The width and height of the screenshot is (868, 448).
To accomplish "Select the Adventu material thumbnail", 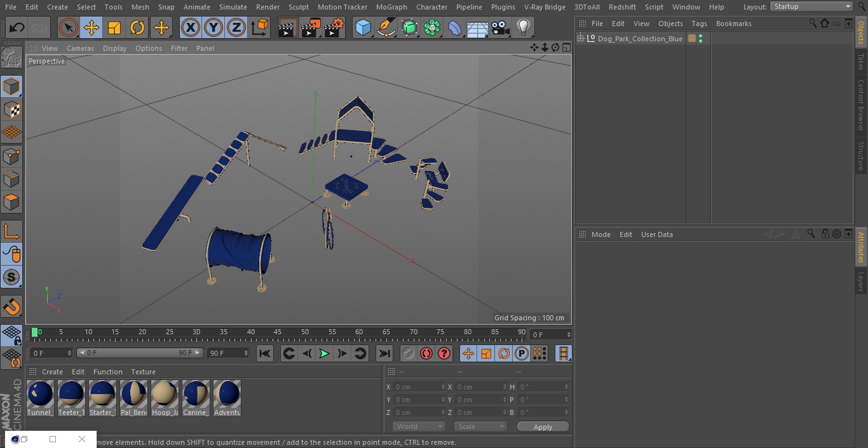I will 227,398.
